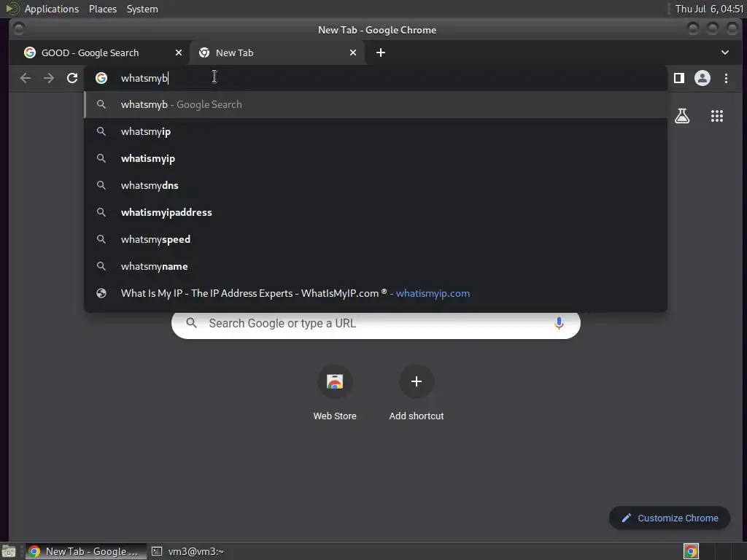
Task: Select the 'whatsmyb - Google Search' suggestion
Action: 376,105
